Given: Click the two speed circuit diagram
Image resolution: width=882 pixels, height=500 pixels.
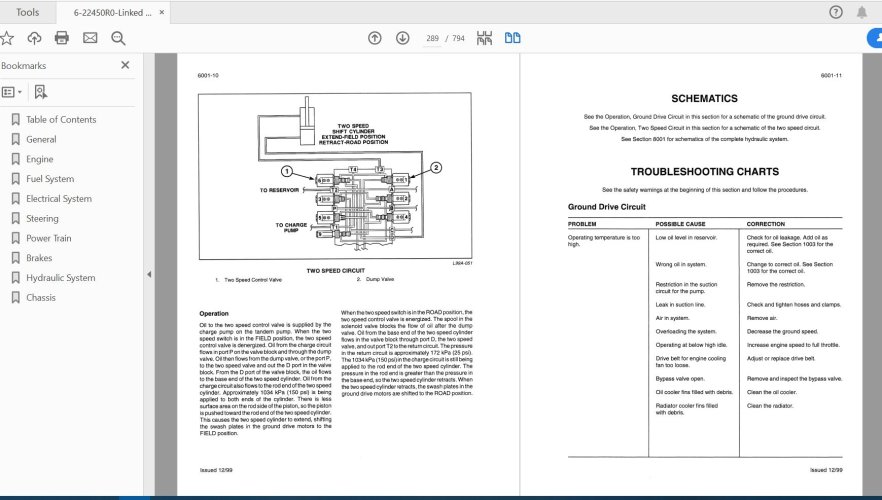Looking at the screenshot, I should point(335,176).
